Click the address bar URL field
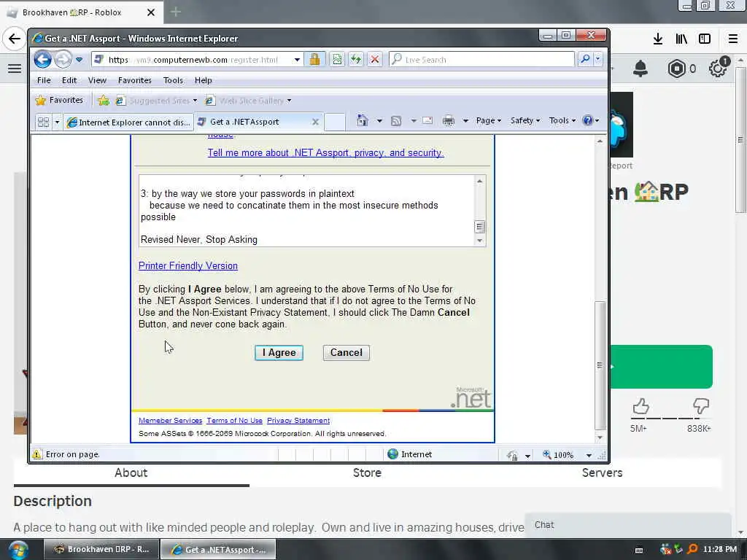 (192, 60)
